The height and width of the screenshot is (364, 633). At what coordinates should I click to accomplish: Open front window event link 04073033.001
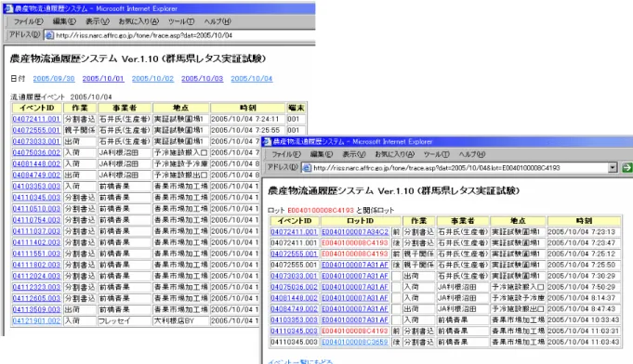(294, 276)
